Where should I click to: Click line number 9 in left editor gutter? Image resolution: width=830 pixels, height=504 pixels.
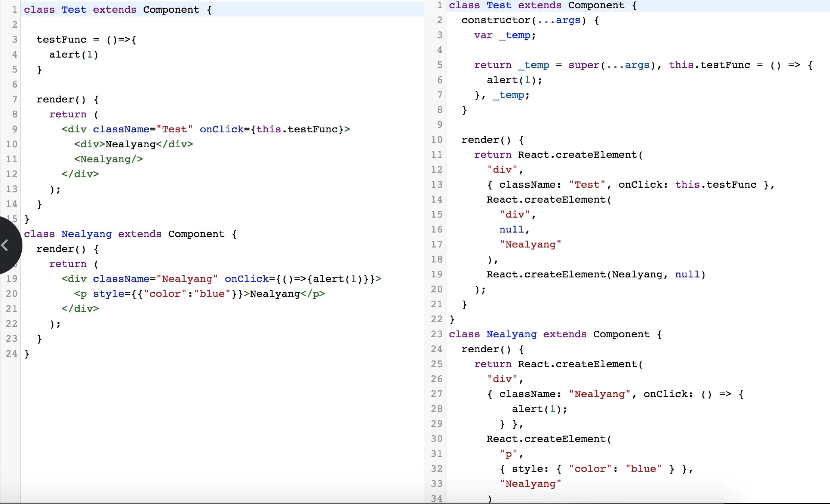[x=15, y=129]
